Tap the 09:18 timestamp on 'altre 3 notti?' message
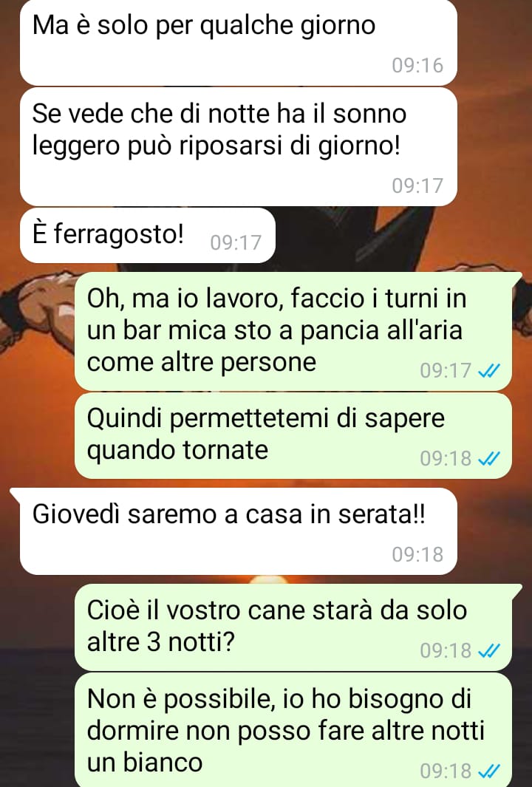This screenshot has width=532, height=787. coord(446,651)
